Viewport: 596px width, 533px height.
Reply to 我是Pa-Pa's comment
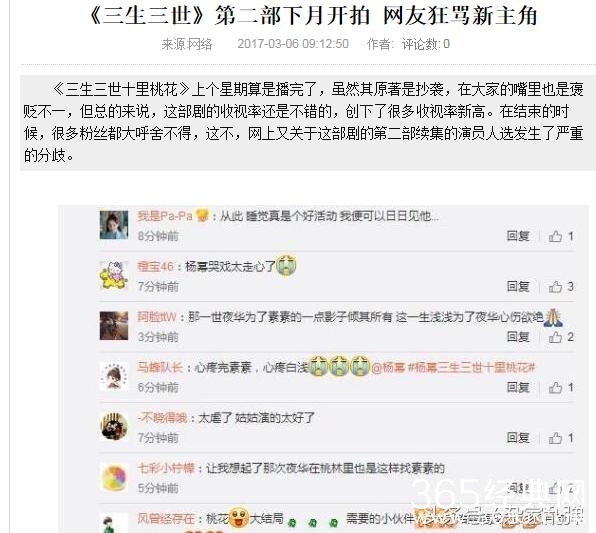tap(518, 236)
